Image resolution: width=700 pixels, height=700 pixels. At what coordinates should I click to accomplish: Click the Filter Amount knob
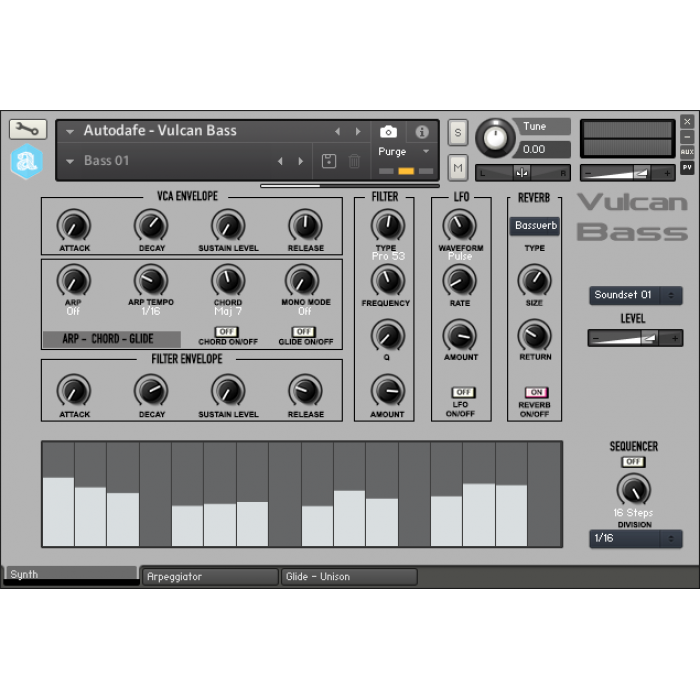pyautogui.click(x=388, y=391)
